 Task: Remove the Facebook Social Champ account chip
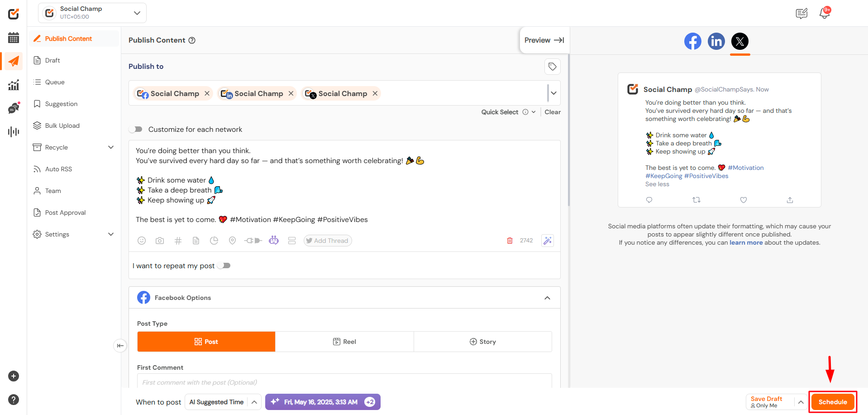[x=207, y=93]
